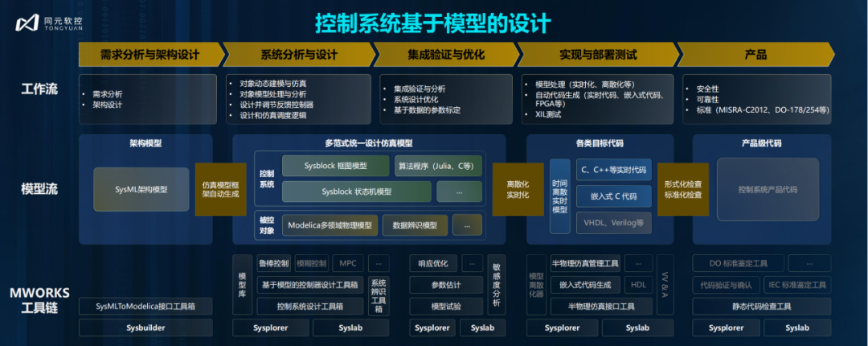Click the 产品级代码 heading
The height and width of the screenshot is (346, 868).
(x=762, y=143)
